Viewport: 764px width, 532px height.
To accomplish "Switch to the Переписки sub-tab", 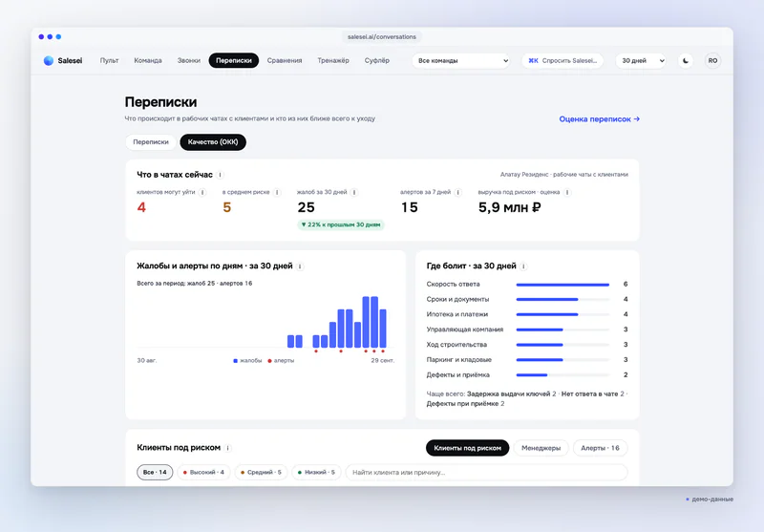I will [151, 141].
